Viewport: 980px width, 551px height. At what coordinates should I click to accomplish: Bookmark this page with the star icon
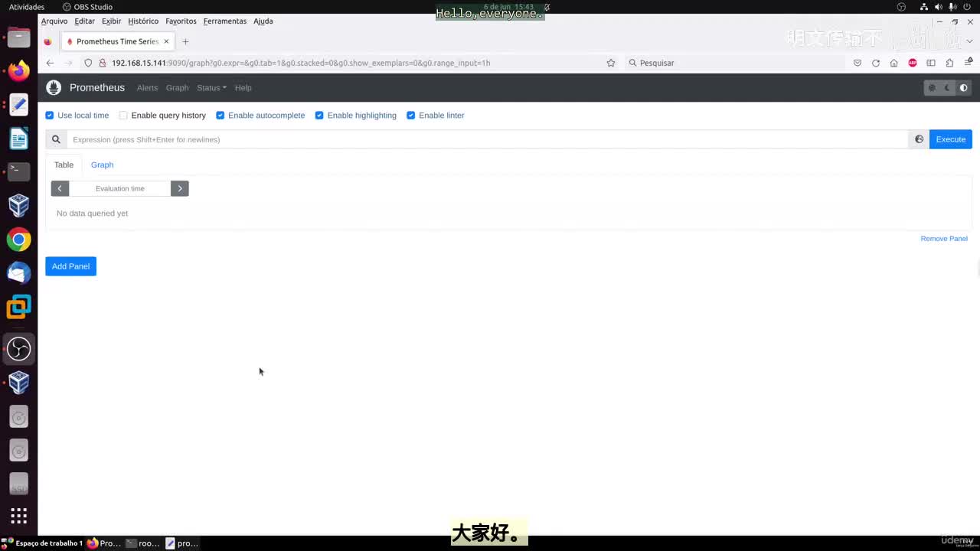point(611,63)
